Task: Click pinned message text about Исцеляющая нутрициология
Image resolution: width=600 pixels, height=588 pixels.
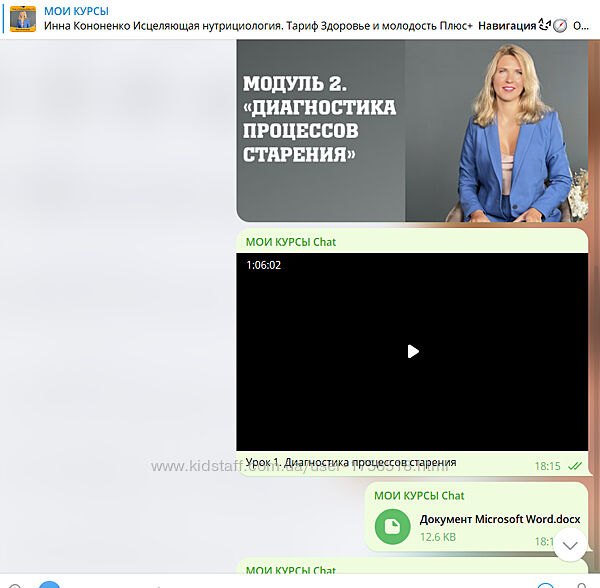Action: click(x=258, y=25)
